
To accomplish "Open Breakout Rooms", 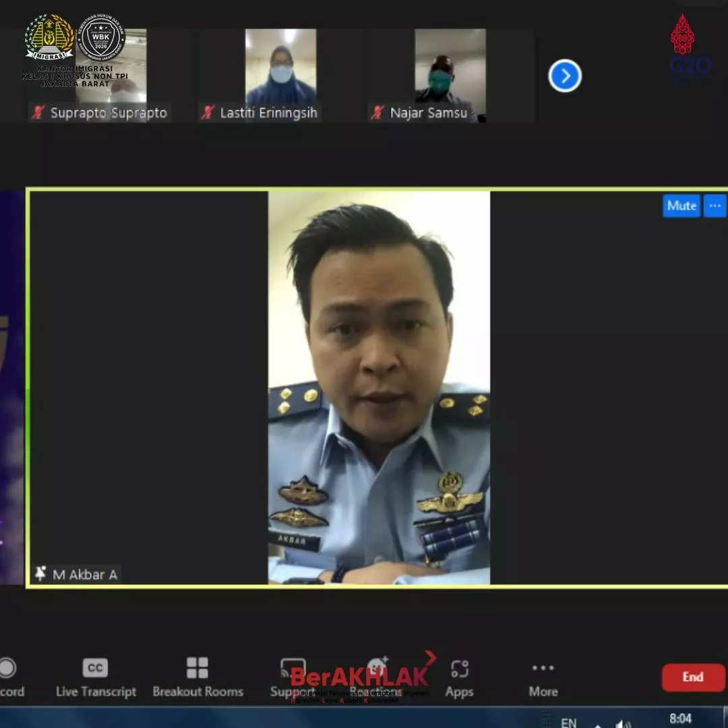I will [198, 677].
